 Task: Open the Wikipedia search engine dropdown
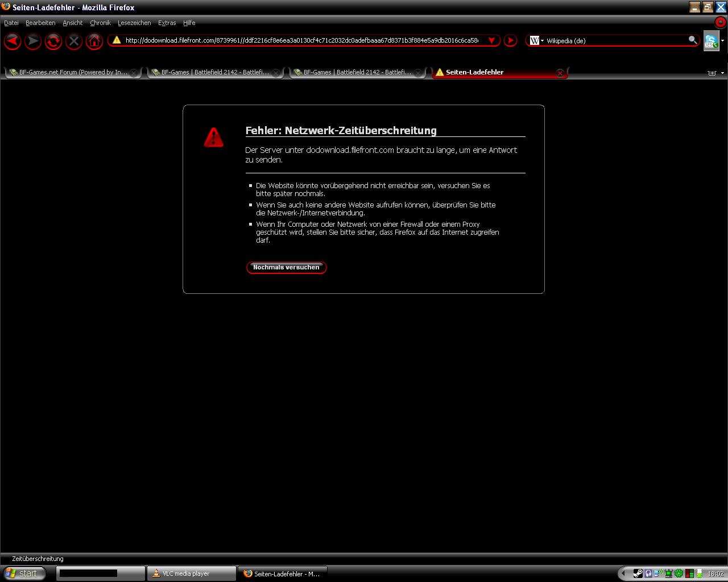(536, 40)
